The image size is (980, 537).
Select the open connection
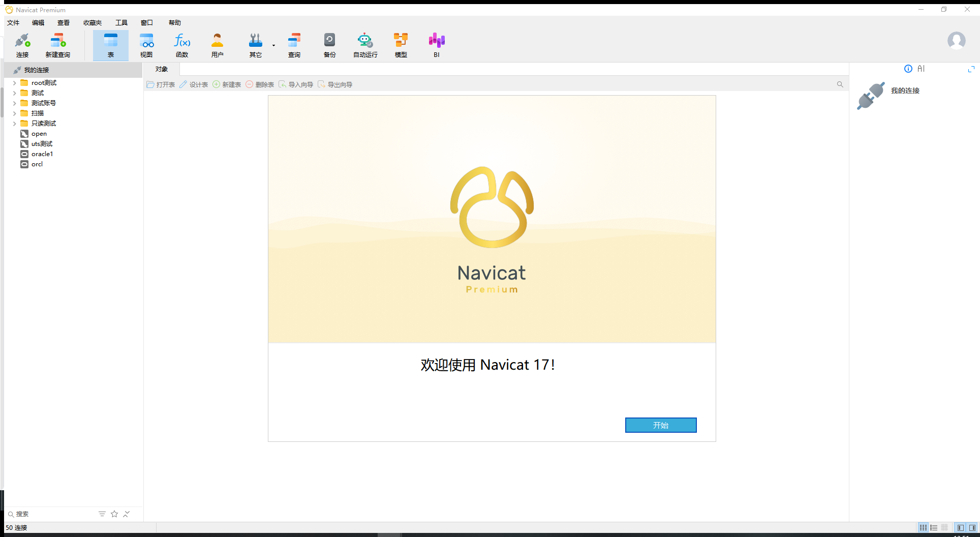click(x=39, y=134)
